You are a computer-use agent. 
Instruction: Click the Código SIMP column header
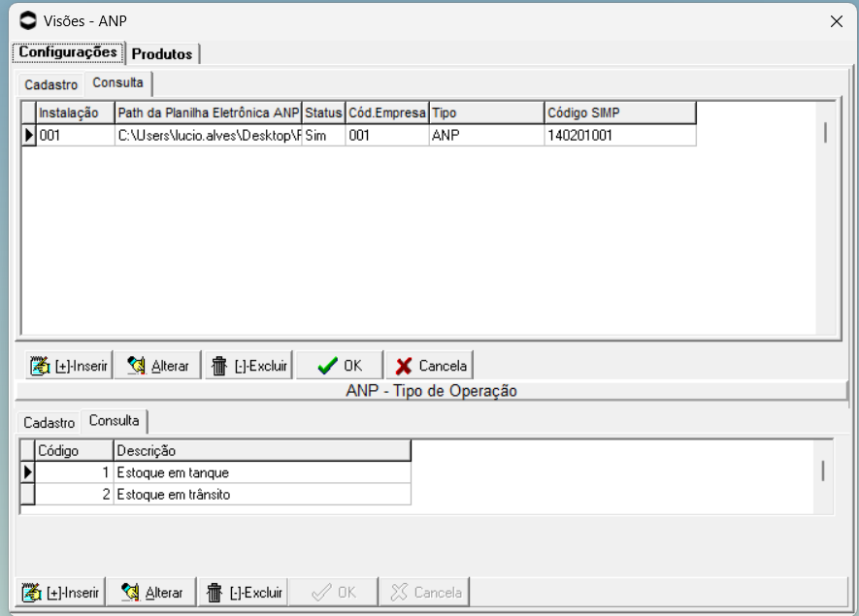point(620,113)
